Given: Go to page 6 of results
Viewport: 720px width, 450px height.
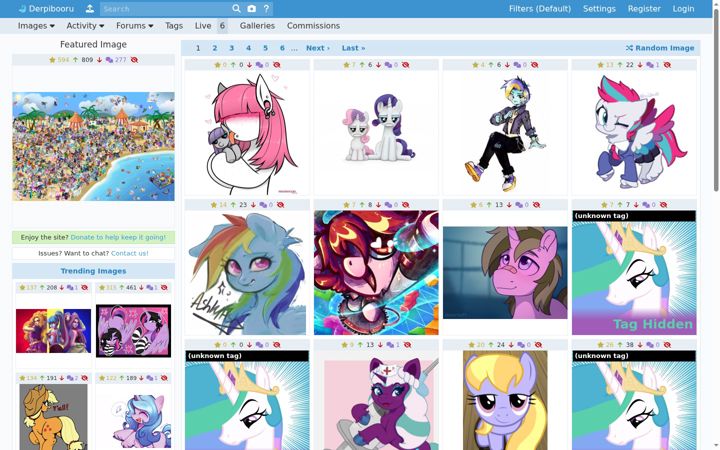Looking at the screenshot, I should tap(282, 48).
